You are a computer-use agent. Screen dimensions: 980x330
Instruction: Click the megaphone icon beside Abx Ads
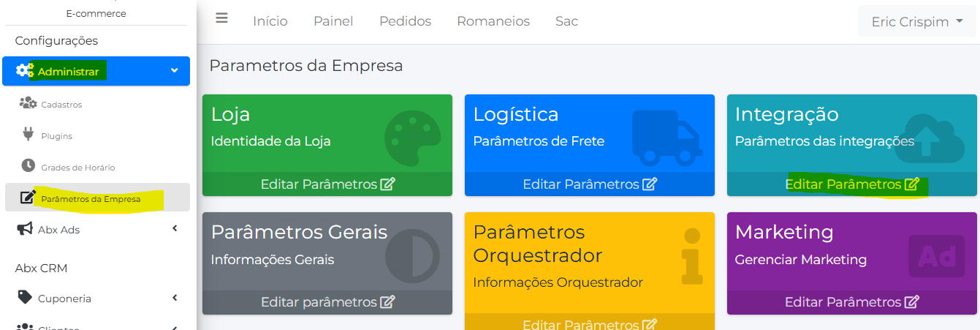(x=26, y=230)
